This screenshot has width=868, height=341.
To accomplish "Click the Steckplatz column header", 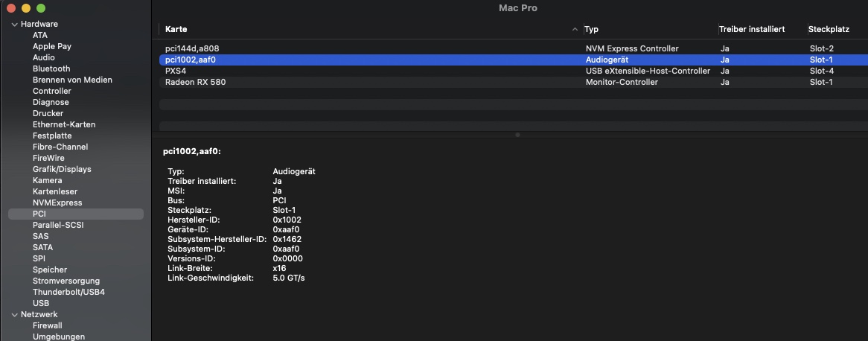I will pyautogui.click(x=829, y=29).
